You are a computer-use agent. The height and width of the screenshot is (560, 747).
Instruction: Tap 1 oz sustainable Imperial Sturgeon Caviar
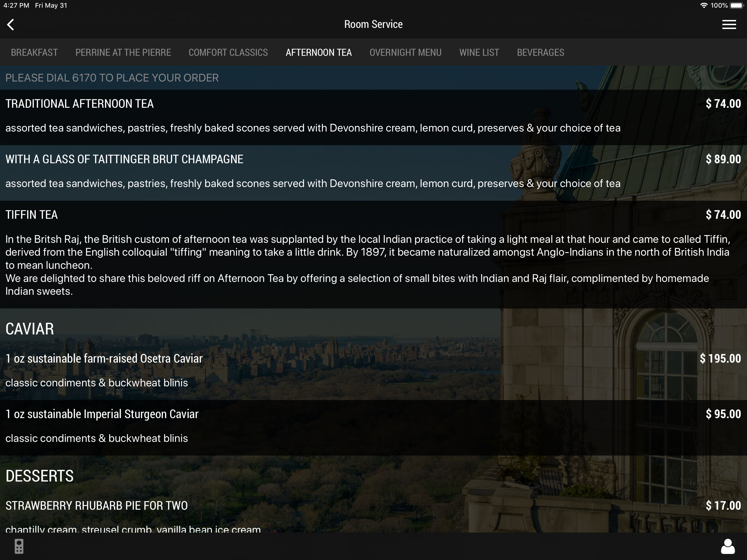click(373, 428)
